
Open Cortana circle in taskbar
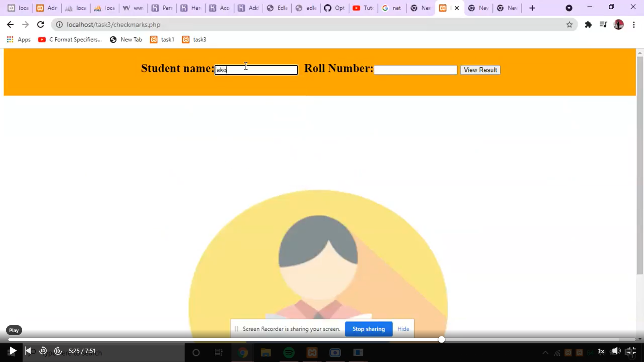[196, 353]
